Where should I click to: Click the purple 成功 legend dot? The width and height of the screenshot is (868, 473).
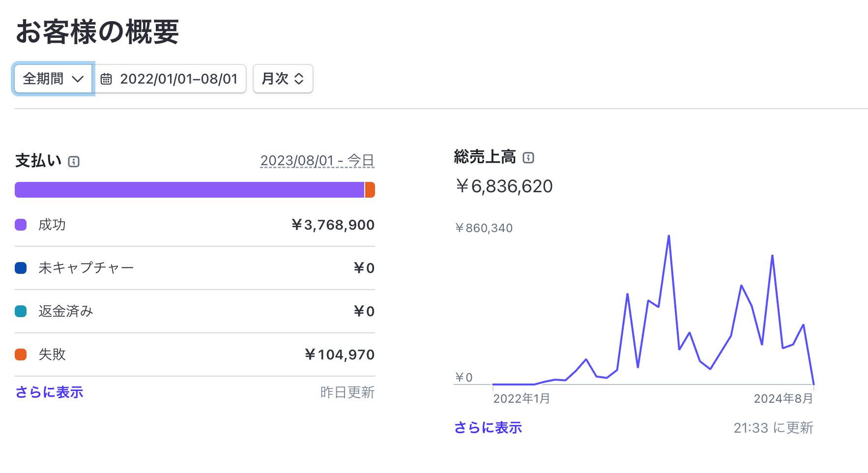(x=21, y=225)
